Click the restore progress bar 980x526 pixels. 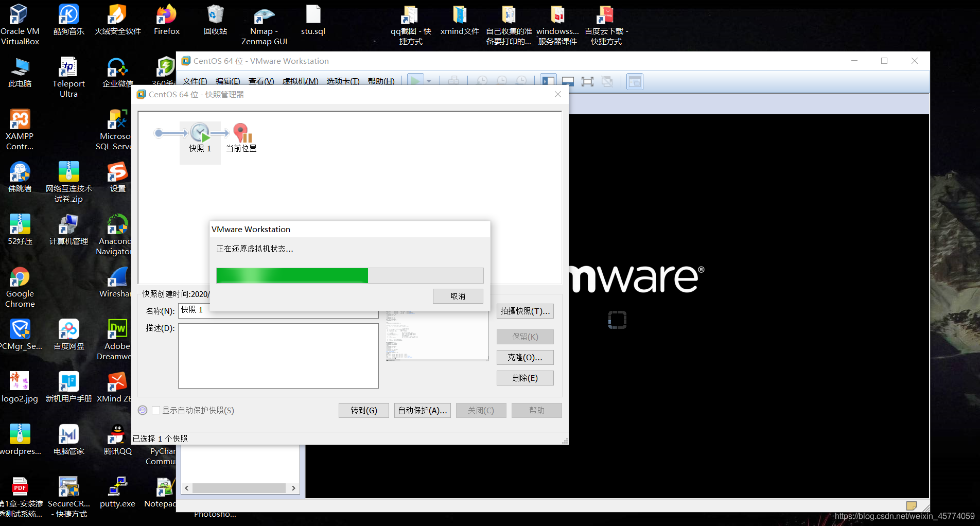pyautogui.click(x=349, y=275)
